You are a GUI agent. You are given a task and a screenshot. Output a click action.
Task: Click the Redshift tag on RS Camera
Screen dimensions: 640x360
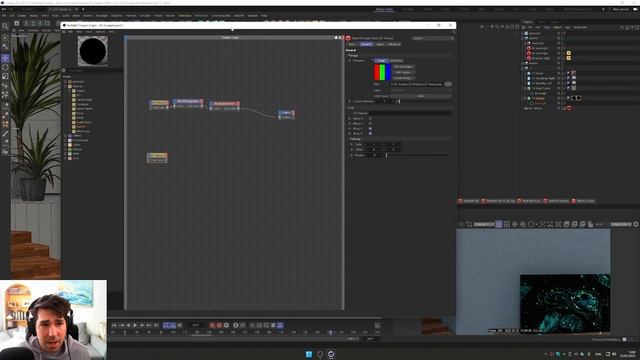[569, 108]
